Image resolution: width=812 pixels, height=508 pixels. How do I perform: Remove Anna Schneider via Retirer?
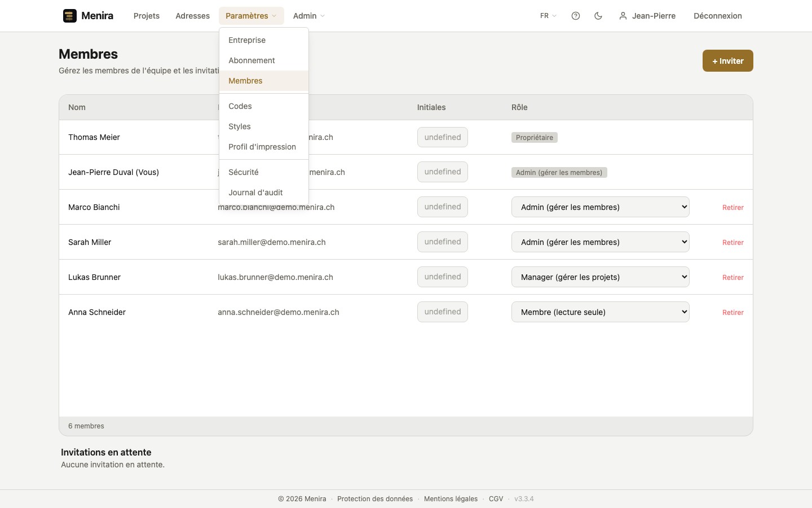pos(733,313)
